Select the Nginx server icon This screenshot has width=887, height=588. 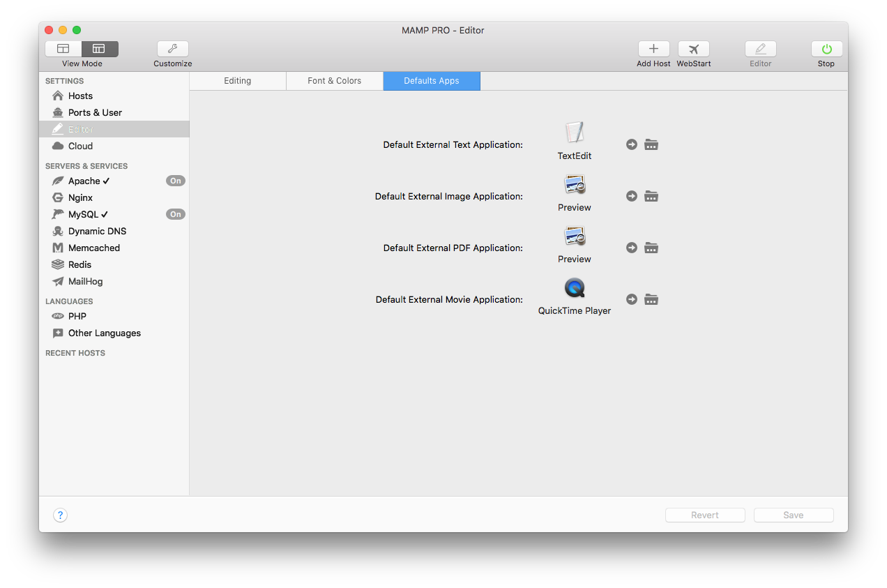59,197
